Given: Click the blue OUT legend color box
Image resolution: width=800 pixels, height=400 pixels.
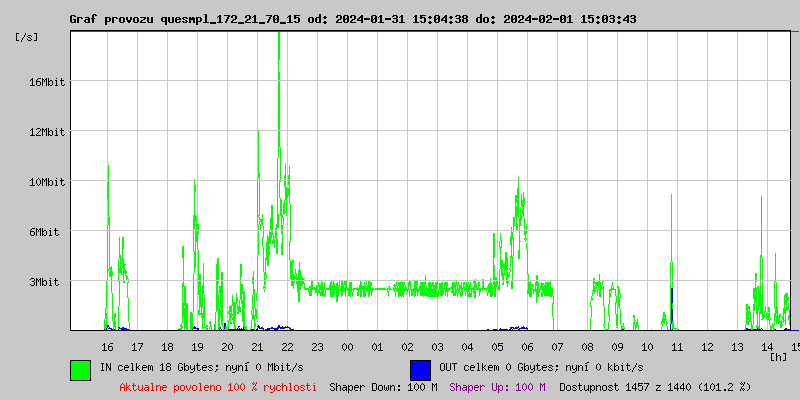Looking at the screenshot, I should (x=420, y=369).
